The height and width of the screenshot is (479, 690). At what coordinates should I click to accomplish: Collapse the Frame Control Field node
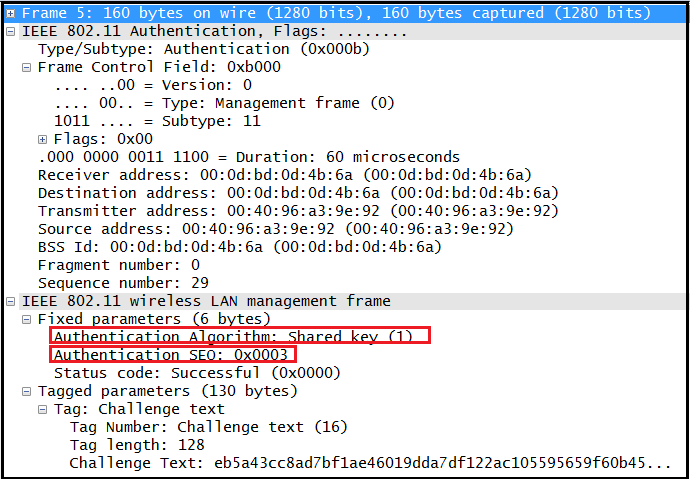pos(27,67)
